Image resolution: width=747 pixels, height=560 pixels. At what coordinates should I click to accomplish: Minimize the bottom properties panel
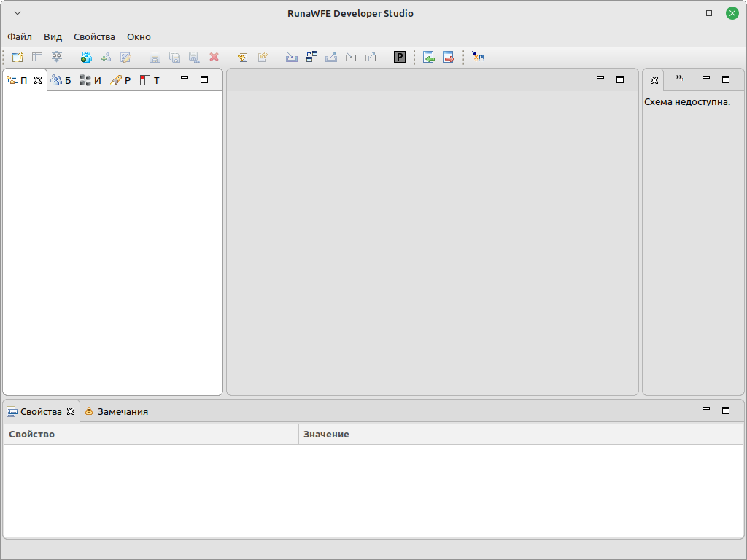(706, 408)
